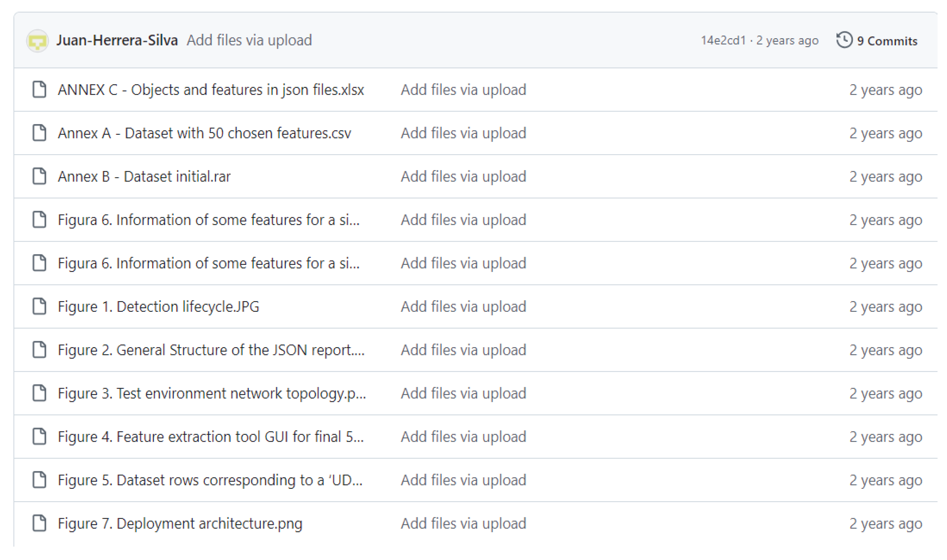Open Figure 1. Detection lifecycle.JPG
947x560 pixels.
[158, 307]
